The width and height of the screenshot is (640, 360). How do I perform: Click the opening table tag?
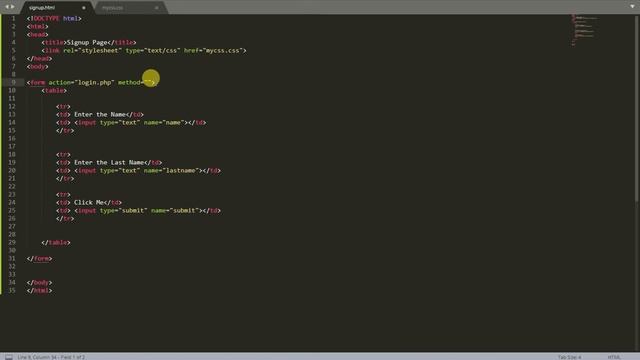[54, 91]
